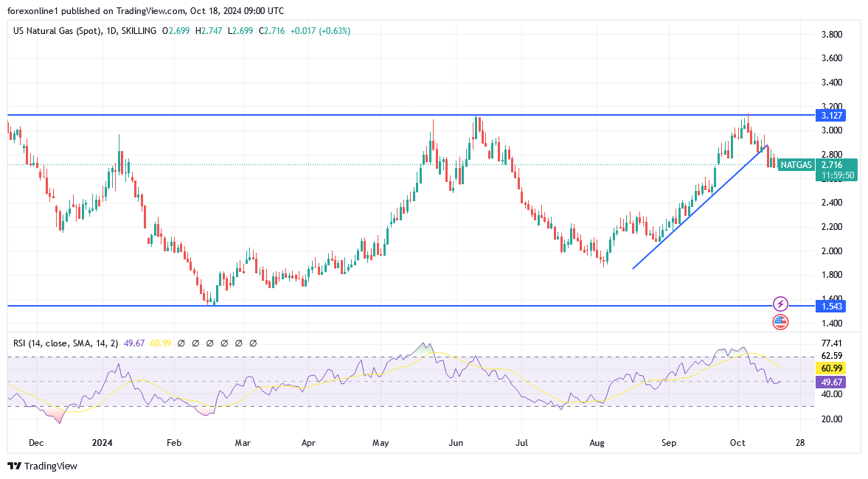Click the last crossed-circle icon in RSI legend
The height and width of the screenshot is (479, 868).
click(253, 343)
